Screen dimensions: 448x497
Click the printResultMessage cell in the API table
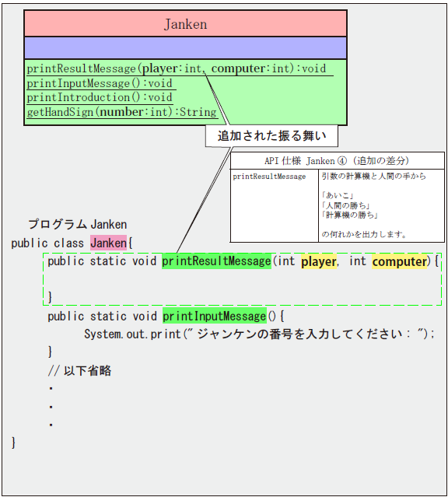tap(269, 177)
